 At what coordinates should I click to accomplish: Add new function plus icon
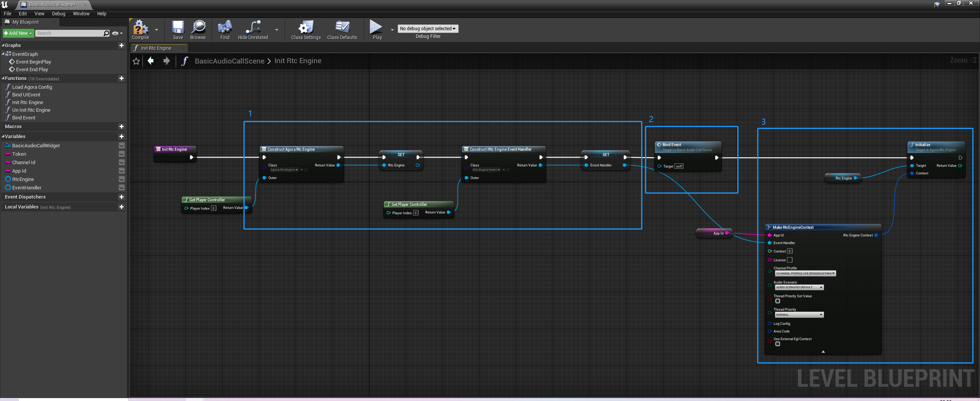click(x=121, y=78)
